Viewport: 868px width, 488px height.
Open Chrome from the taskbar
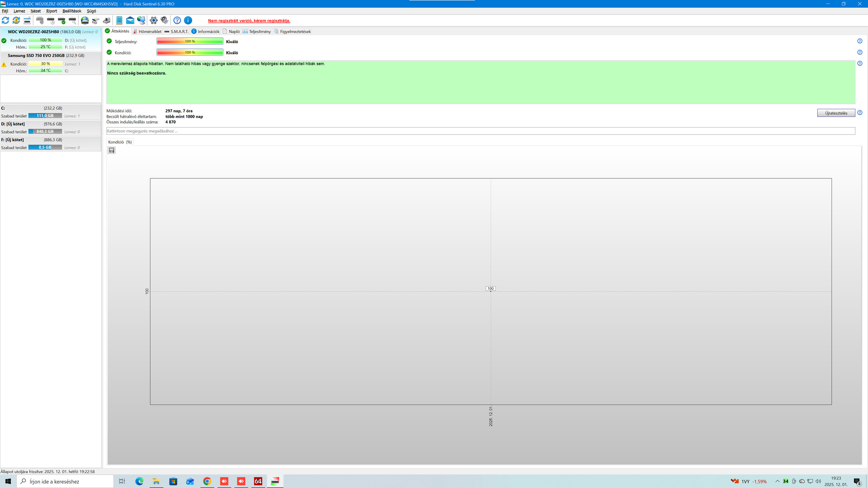(x=207, y=481)
